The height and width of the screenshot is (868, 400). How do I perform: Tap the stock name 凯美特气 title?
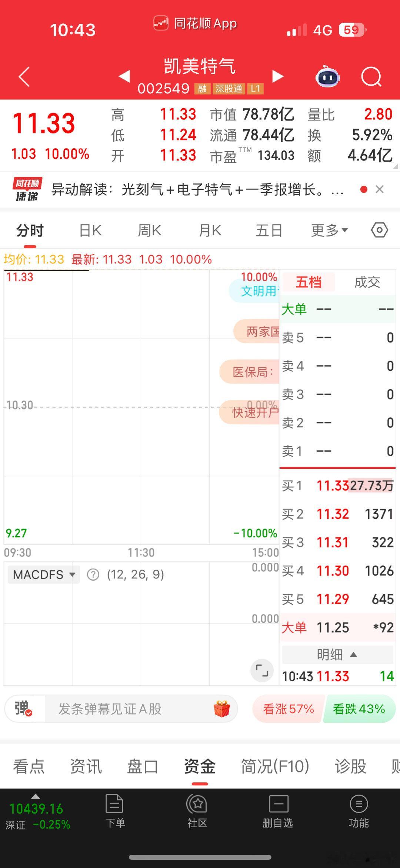(200, 66)
